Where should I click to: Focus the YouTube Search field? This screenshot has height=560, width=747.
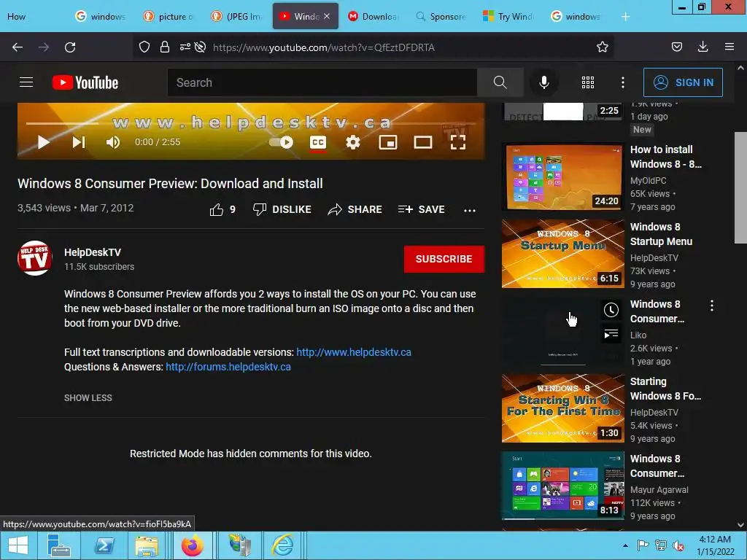click(x=322, y=82)
